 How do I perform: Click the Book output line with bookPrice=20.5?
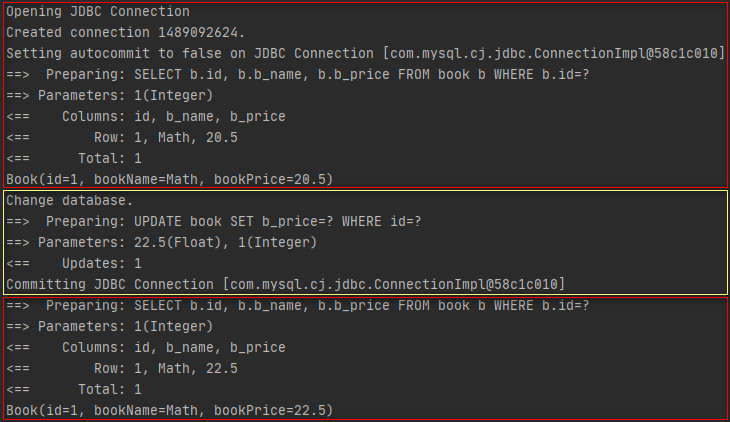point(170,179)
